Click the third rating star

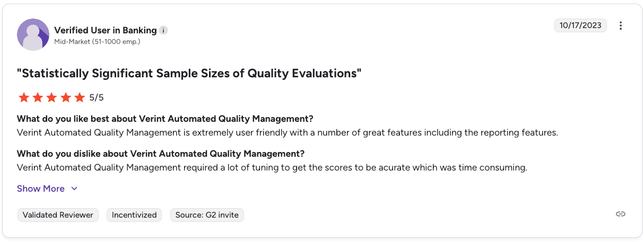tap(51, 97)
